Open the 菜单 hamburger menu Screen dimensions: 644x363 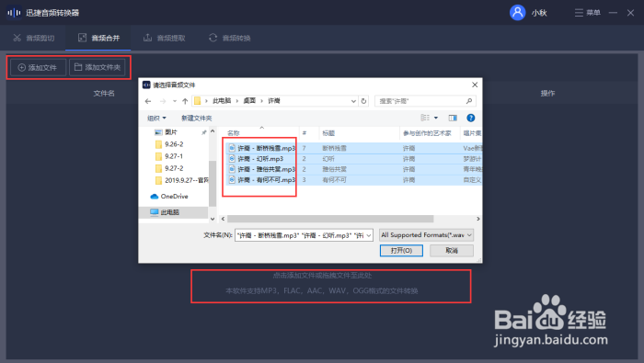587,13
